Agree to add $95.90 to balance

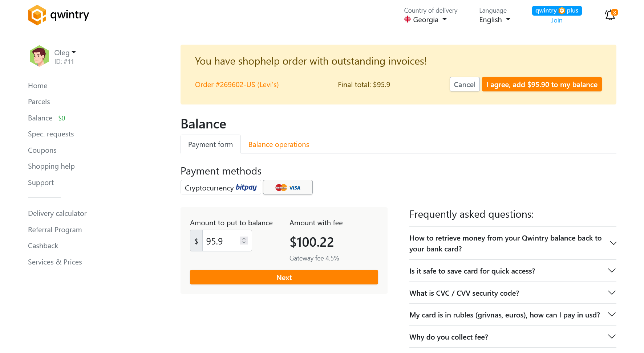click(542, 85)
